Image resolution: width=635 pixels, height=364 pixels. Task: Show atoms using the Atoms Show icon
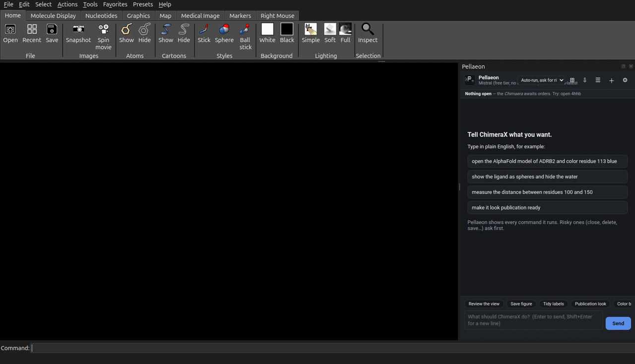coord(127,29)
